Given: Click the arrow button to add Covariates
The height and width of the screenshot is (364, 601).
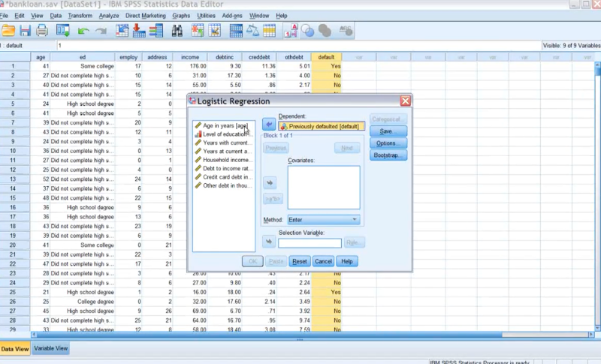Looking at the screenshot, I should coord(270,182).
